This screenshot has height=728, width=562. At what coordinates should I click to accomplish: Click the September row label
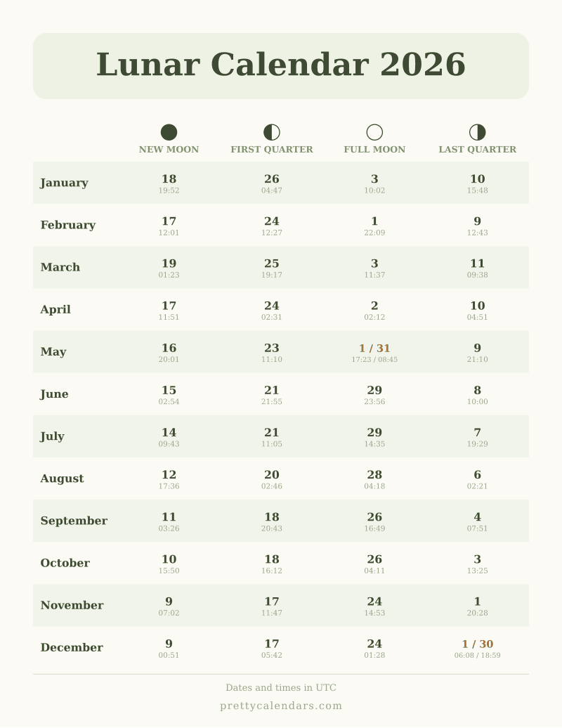point(74,521)
